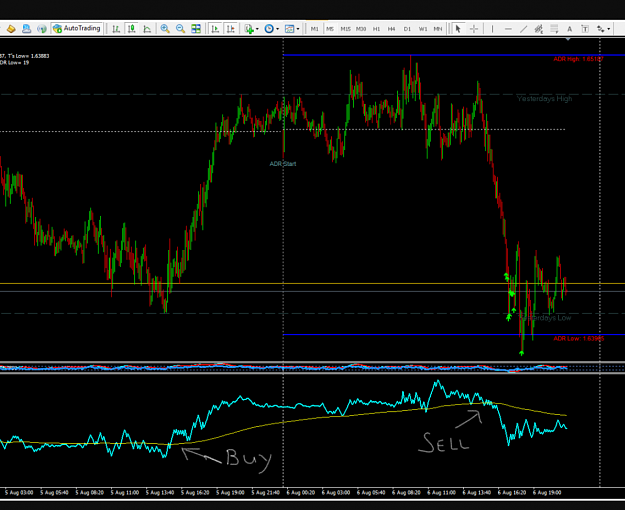Select the M30 timeframe
The width and height of the screenshot is (625, 510).
tap(361, 29)
